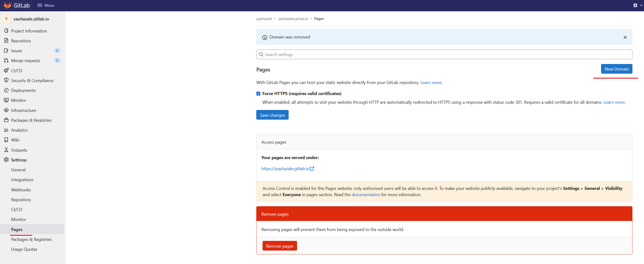Click the Issues icon in sidebar
Image resolution: width=644 pixels, height=264 pixels.
(x=6, y=50)
